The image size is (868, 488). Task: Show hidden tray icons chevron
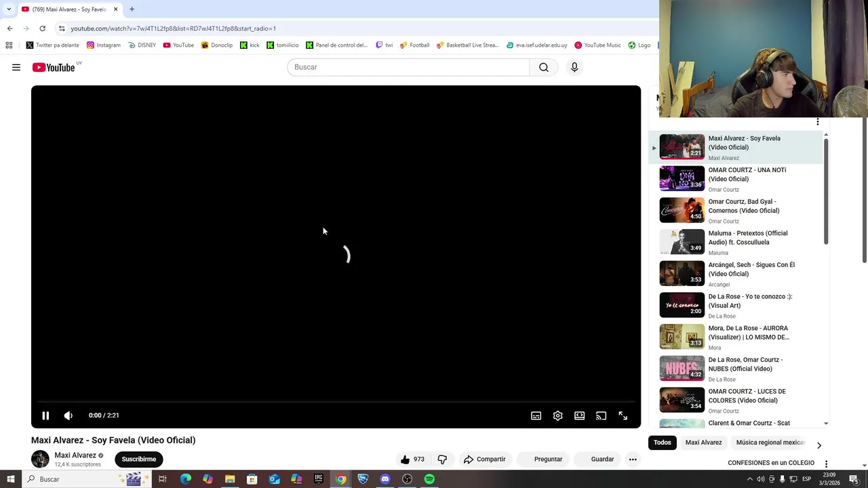[749, 479]
